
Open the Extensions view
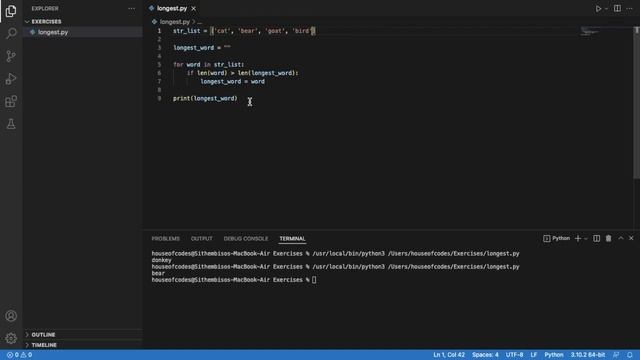11,101
